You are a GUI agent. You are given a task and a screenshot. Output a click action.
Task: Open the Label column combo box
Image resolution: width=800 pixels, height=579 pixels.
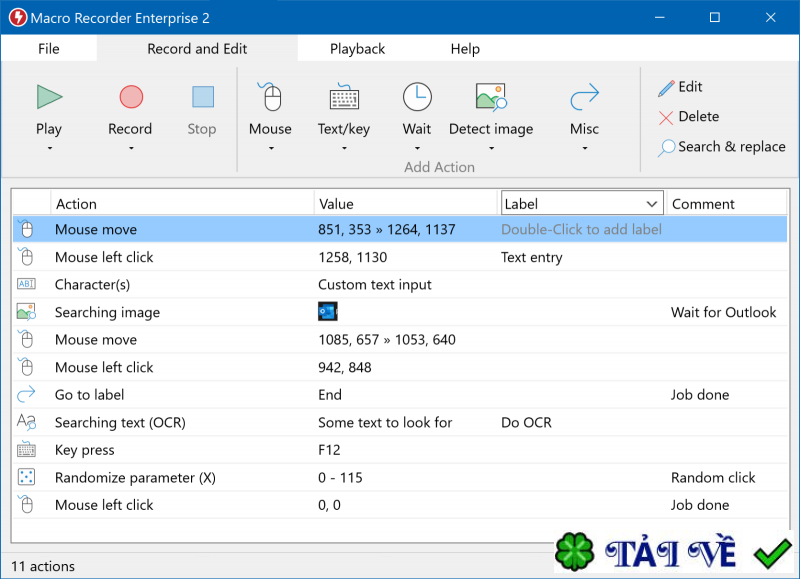[x=651, y=203]
